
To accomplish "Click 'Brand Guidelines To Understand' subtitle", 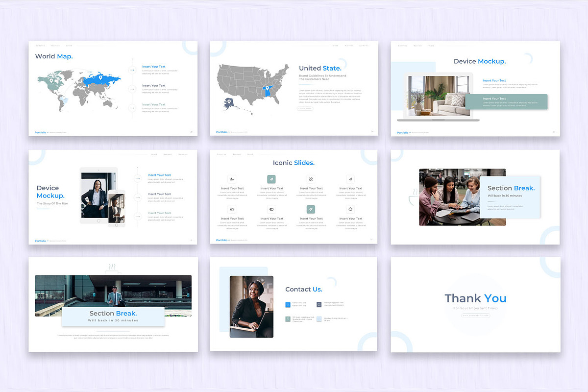I will tap(322, 75).
